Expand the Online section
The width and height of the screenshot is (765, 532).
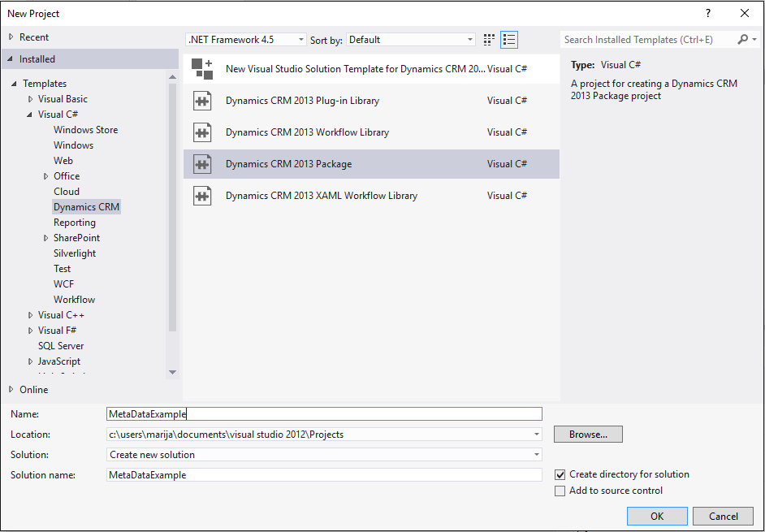click(11, 390)
